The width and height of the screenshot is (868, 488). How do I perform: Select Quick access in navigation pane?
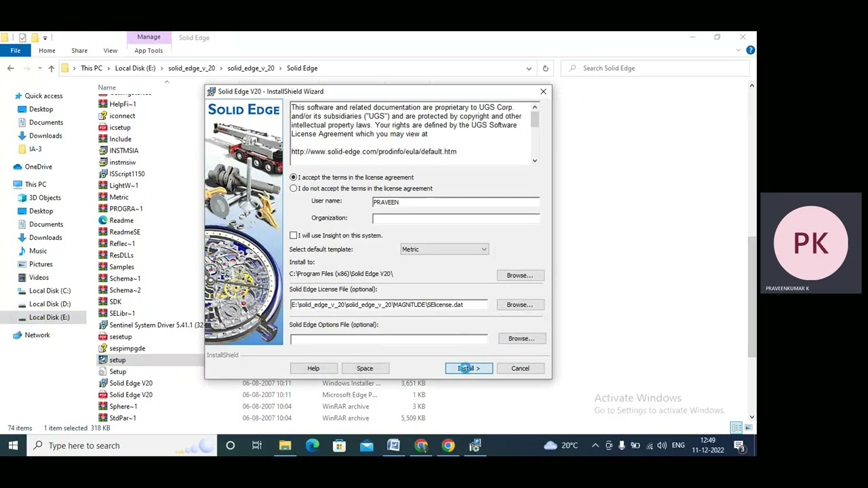pyautogui.click(x=43, y=96)
